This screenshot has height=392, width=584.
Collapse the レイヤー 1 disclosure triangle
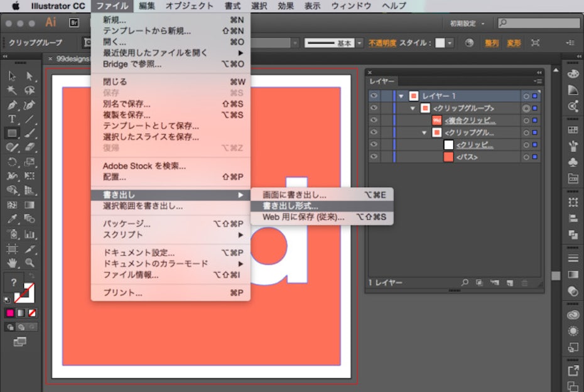coord(401,96)
